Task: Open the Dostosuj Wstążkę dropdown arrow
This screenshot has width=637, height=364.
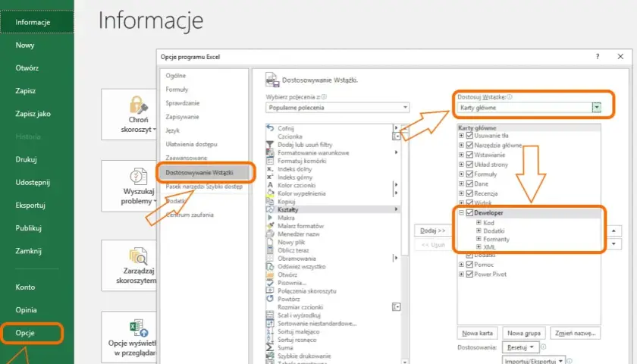Action: [x=596, y=108]
